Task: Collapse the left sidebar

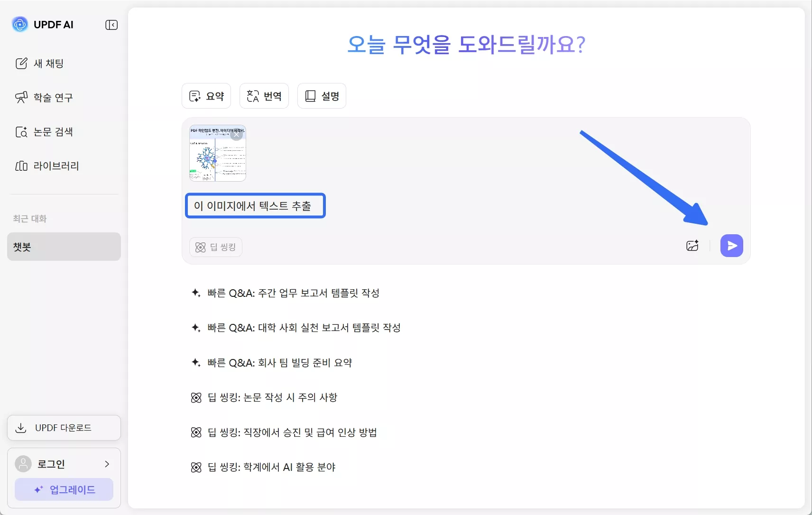Action: tap(111, 25)
